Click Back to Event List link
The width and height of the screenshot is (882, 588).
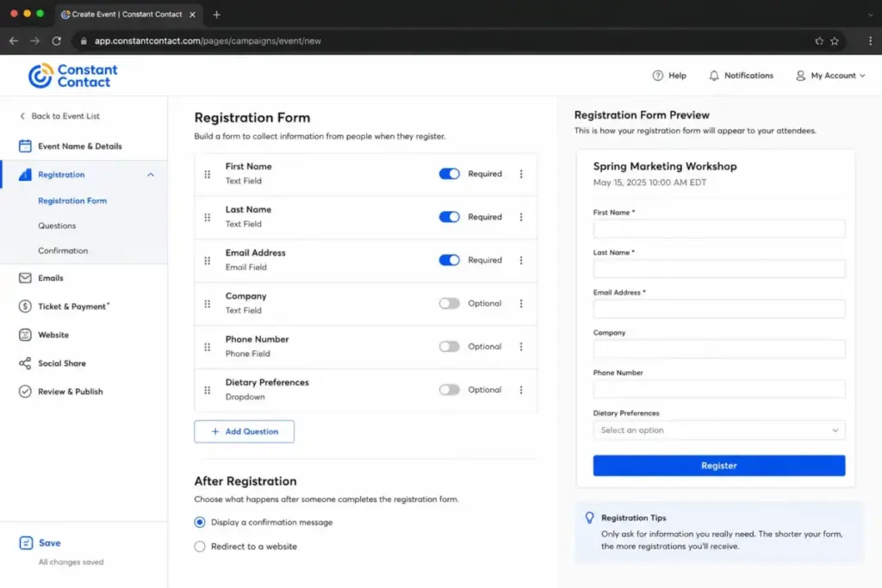[60, 116]
